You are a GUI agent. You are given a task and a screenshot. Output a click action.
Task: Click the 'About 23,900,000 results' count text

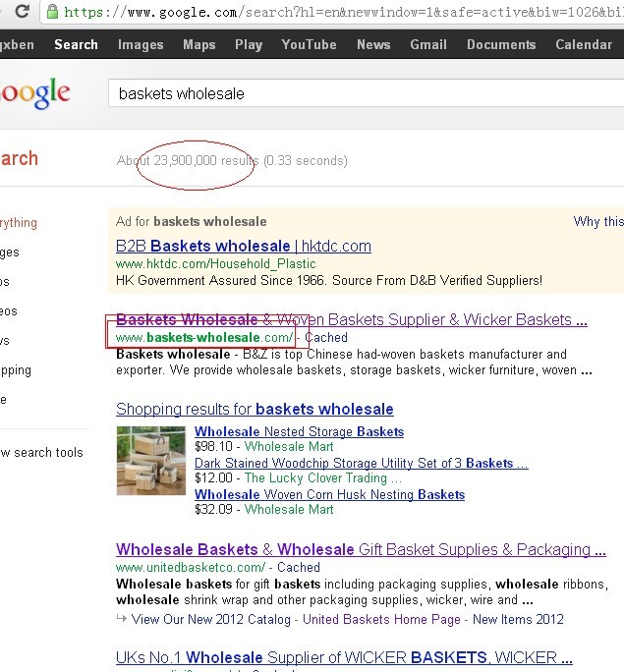tap(188, 161)
